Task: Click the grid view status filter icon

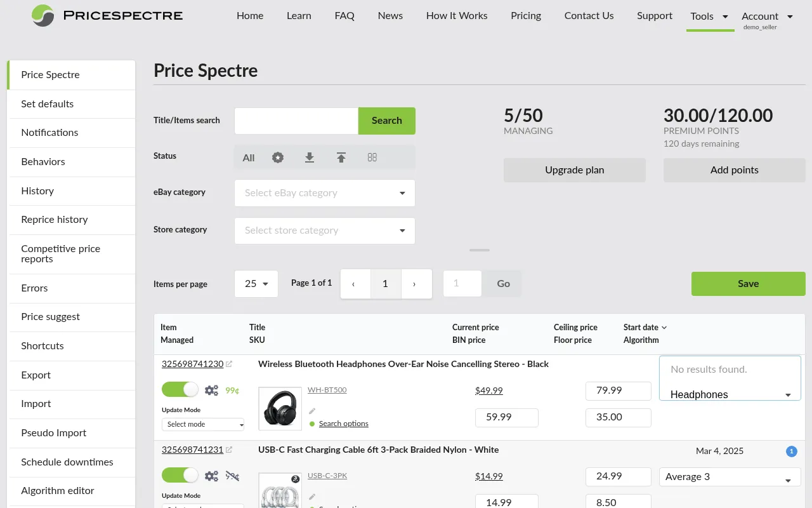Action: pyautogui.click(x=372, y=157)
